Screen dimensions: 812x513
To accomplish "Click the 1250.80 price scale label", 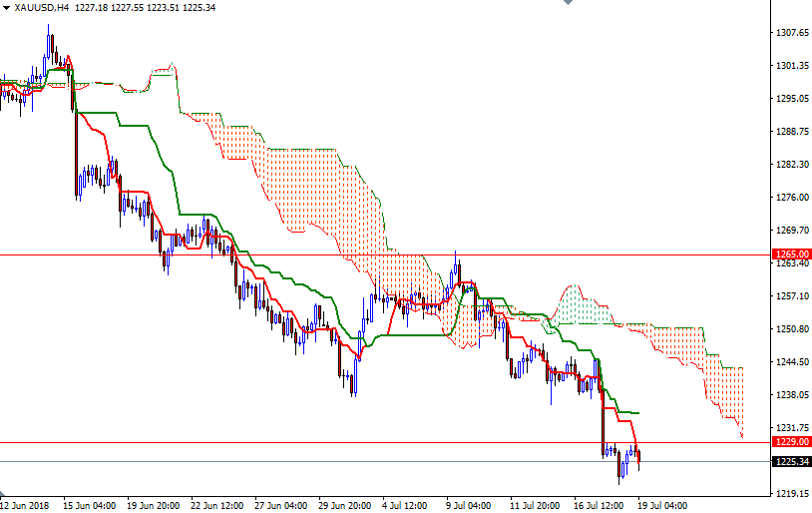I will (791, 329).
